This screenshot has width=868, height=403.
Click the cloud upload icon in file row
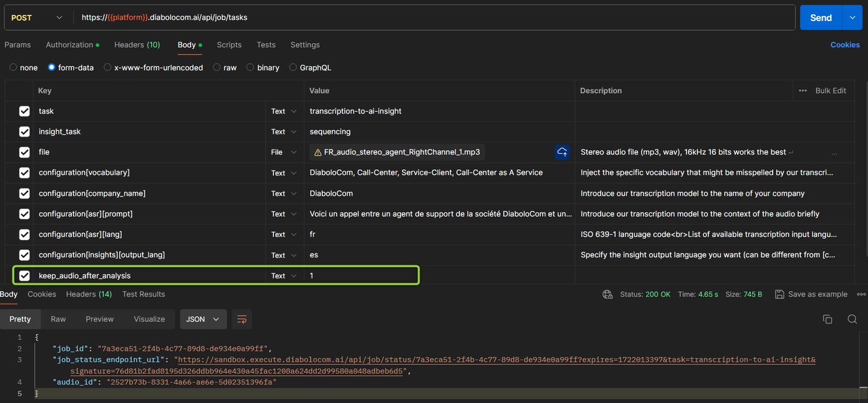(562, 152)
